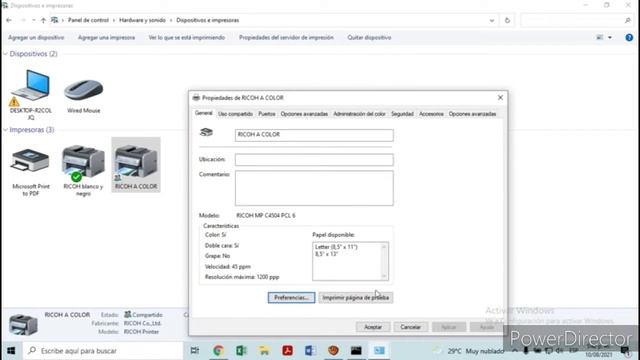Select Microsoft Print to PDF printer
This screenshot has width=640, height=360.
coord(31,172)
